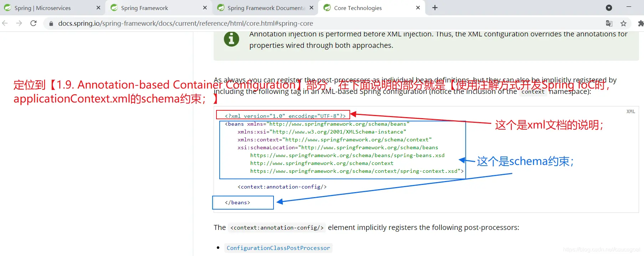The width and height of the screenshot is (644, 256).
Task: Click the spring-context.xsd URL line
Action: [x=357, y=171]
